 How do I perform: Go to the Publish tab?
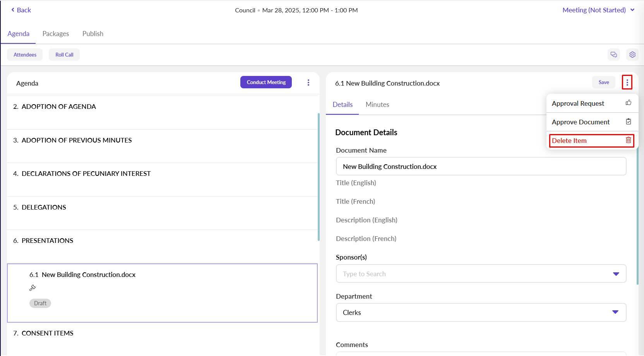93,34
